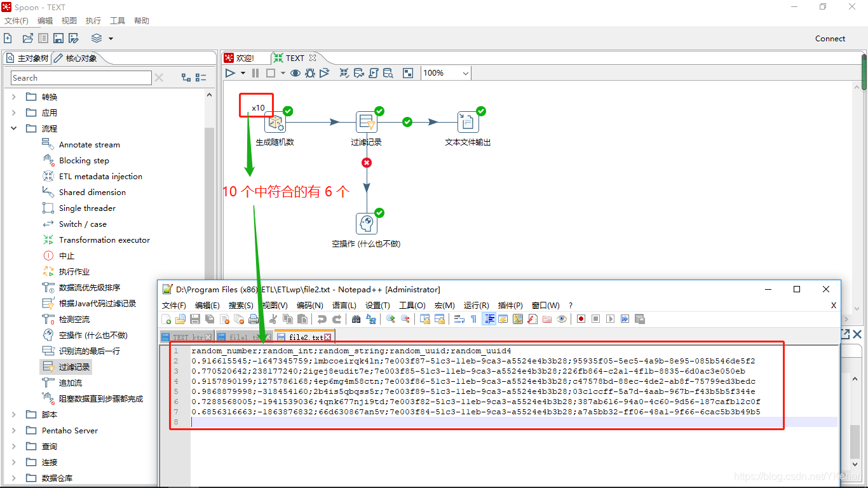868x488 pixels.
Task: Click the new file icon in Spoon toolbar
Action: pyautogui.click(x=8, y=38)
